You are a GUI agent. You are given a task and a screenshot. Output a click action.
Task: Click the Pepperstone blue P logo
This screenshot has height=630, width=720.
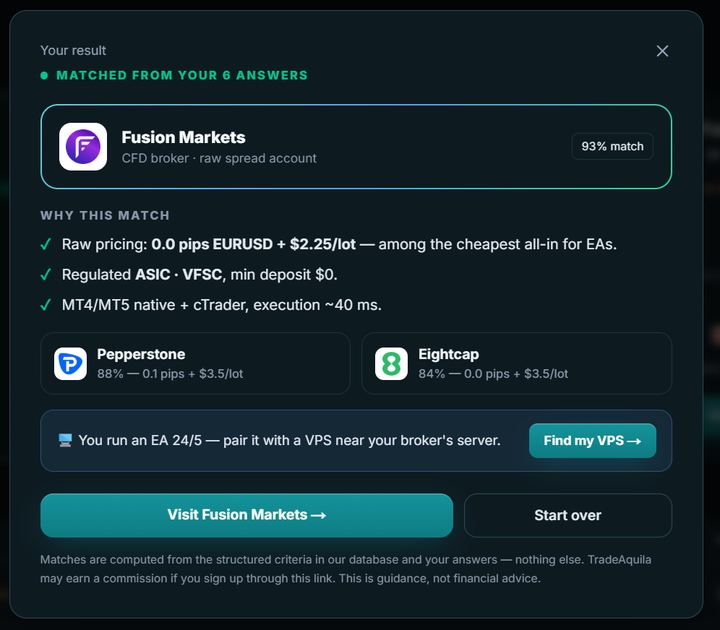point(70,364)
